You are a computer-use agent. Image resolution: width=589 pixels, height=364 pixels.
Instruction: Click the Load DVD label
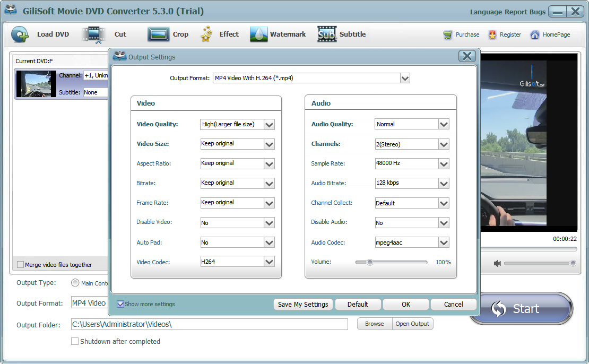click(x=53, y=34)
